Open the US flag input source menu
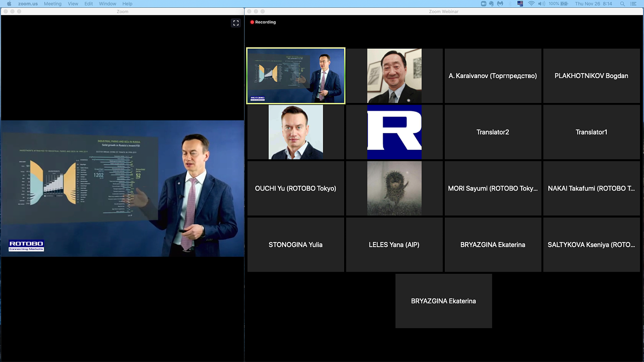Viewport: 644px width, 362px height. click(520, 4)
